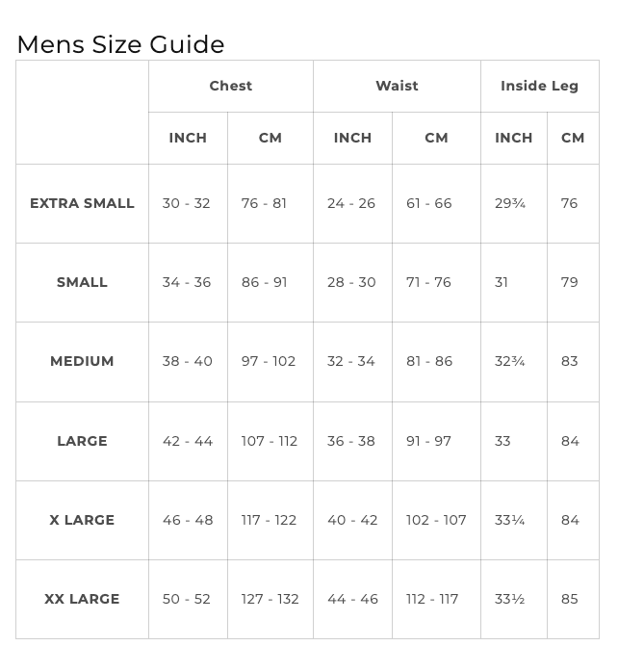Viewport: 618px width, 672px height.
Task: Click the 30 - 32 chest inch cell
Action: point(186,203)
